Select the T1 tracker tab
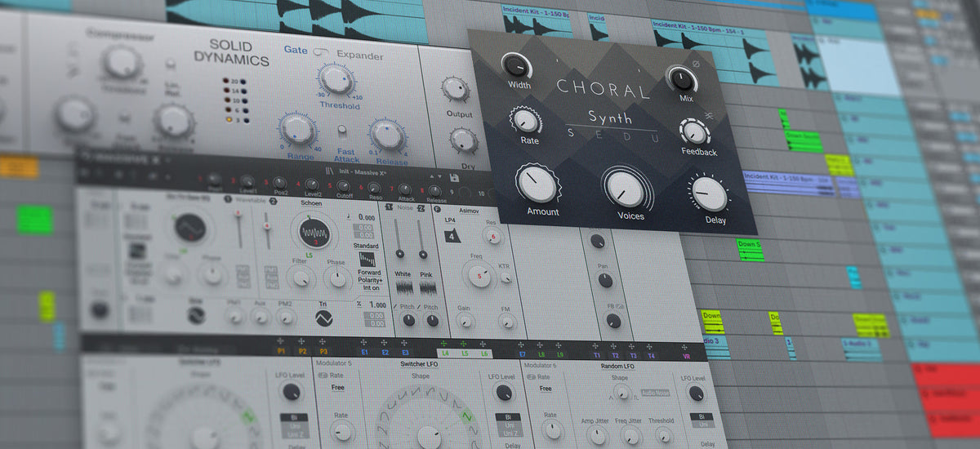 [x=596, y=355]
